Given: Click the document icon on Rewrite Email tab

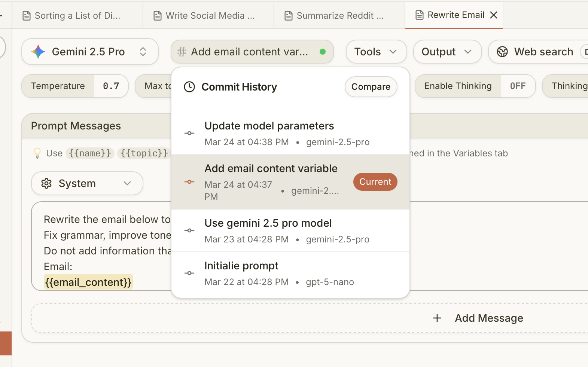Looking at the screenshot, I should click(x=420, y=15).
